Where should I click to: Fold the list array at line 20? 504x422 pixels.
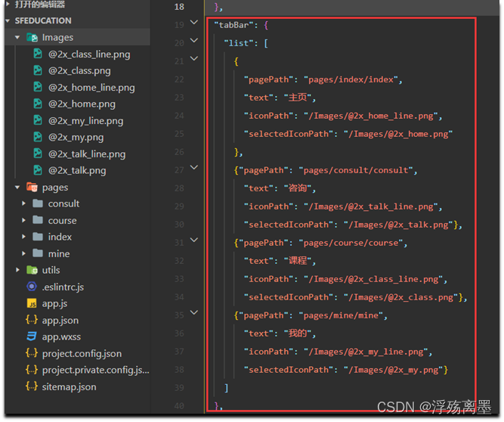point(194,40)
